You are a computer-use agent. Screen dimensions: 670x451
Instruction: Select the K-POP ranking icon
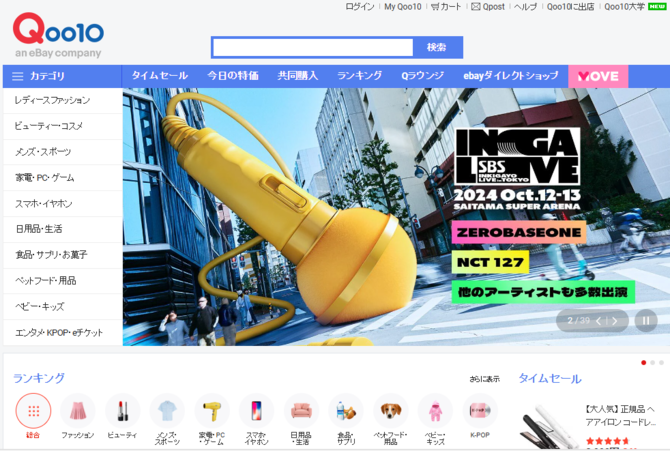(x=480, y=411)
